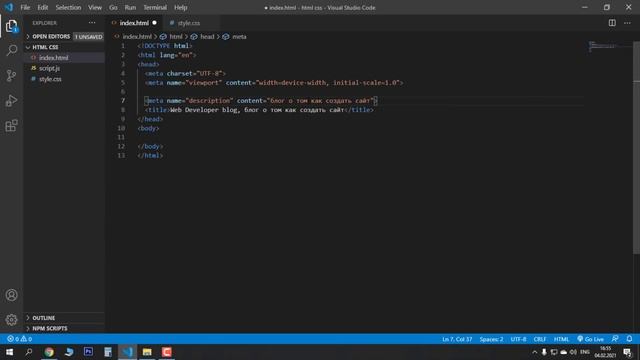Click meta in the breadcrumb

pos(239,37)
